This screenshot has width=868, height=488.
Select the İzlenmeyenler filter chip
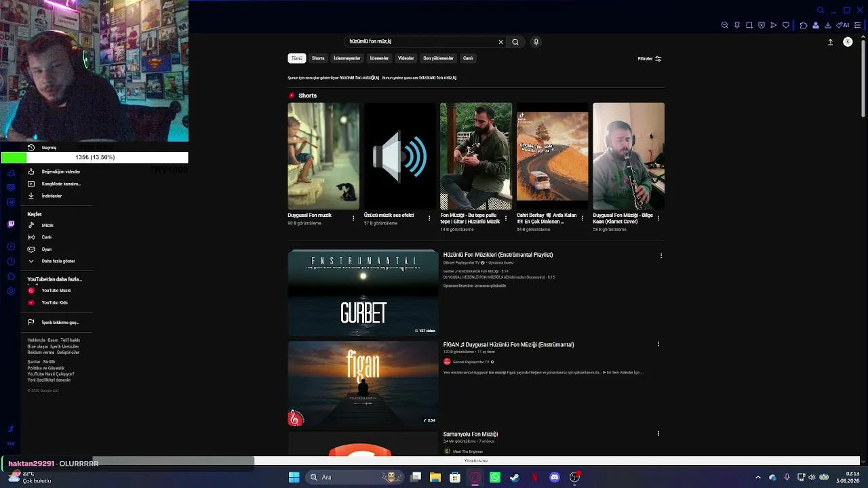[x=347, y=58]
